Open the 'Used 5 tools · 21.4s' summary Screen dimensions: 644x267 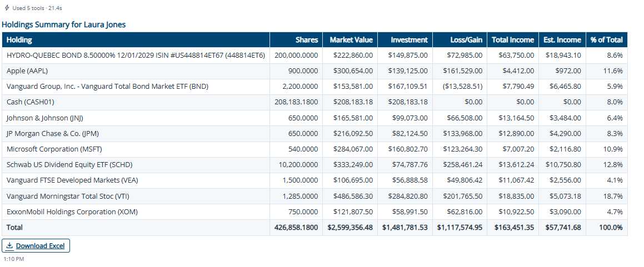pos(34,8)
